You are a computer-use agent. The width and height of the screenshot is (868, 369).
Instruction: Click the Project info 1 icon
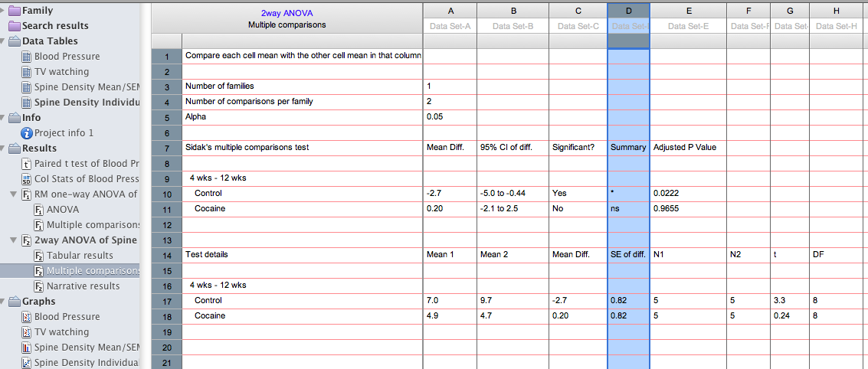click(x=27, y=133)
